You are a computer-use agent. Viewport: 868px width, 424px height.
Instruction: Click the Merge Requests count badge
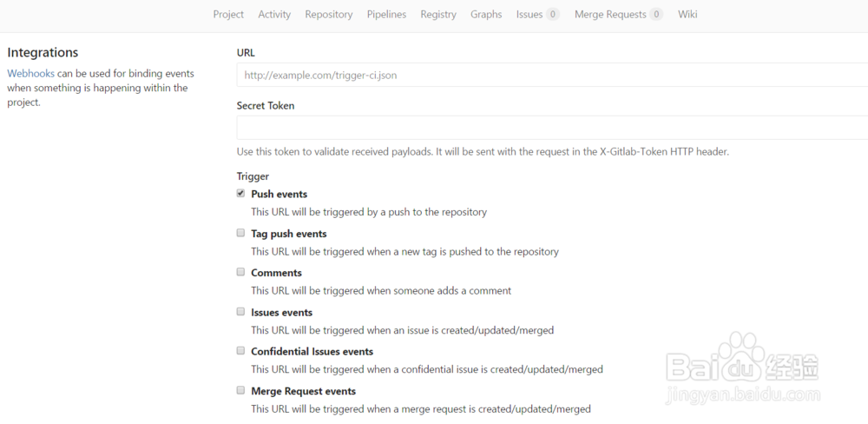pos(656,14)
